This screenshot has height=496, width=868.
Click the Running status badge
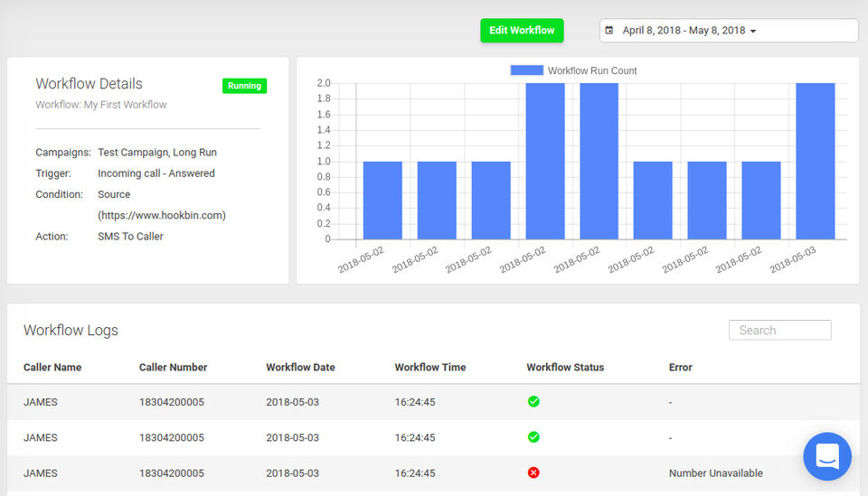pos(244,86)
